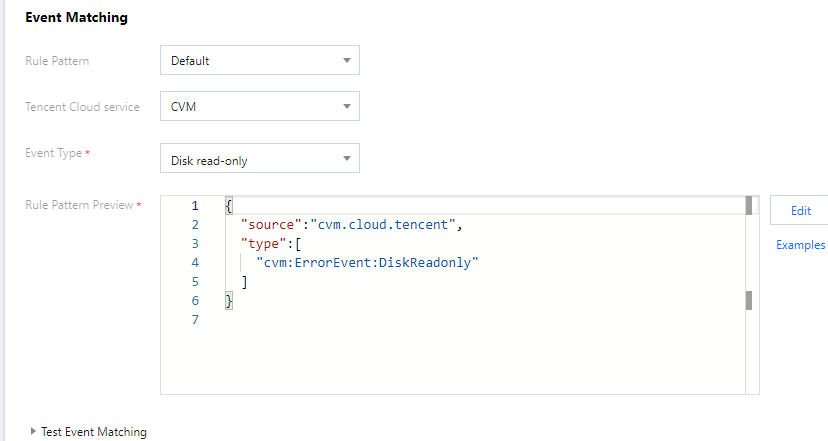Click the top scrollbar marker in the rule editor
Viewport: 828px width, 441px height.
coord(748,206)
